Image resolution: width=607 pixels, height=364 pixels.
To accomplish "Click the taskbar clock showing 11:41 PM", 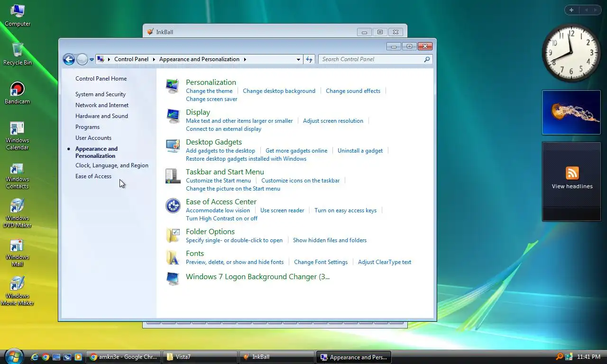I will pos(589,357).
